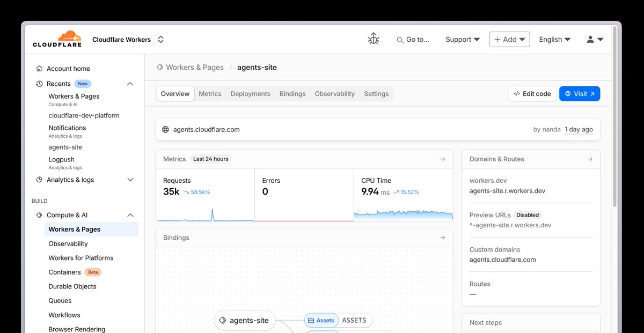Collapse the Recents section chevron

point(130,84)
